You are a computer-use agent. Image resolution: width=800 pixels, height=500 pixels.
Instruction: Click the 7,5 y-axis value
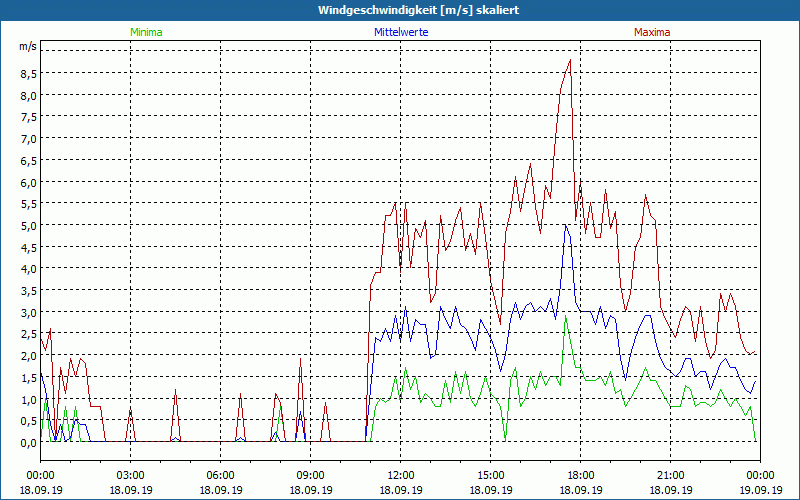click(28, 117)
